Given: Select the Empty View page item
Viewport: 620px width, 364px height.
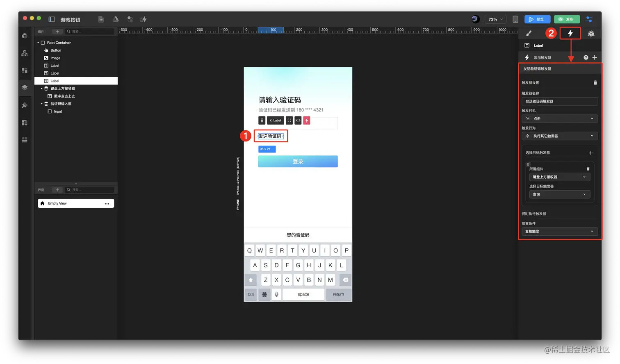Looking at the screenshot, I should point(76,203).
